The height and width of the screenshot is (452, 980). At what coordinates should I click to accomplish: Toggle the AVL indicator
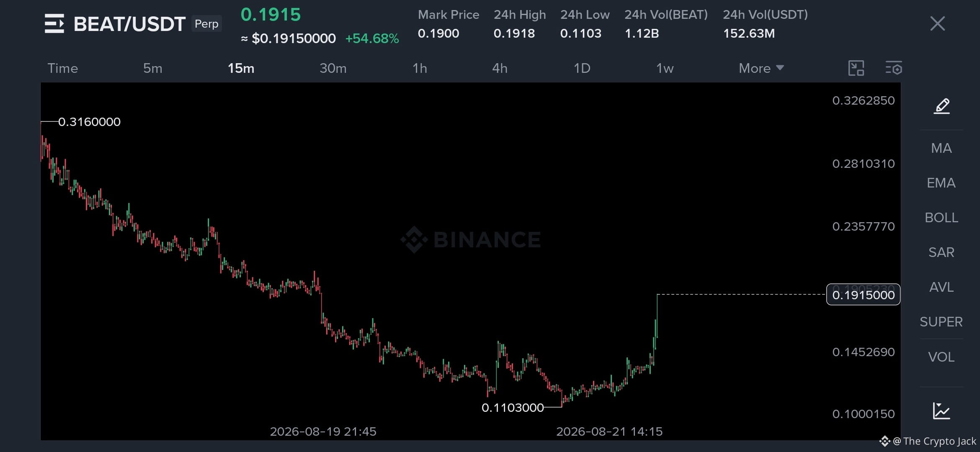[x=941, y=287]
